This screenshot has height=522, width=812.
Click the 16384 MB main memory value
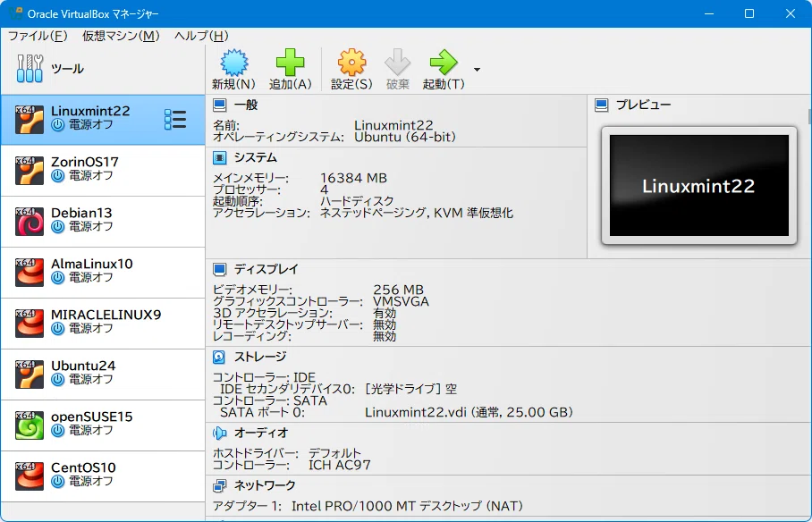pyautogui.click(x=354, y=178)
